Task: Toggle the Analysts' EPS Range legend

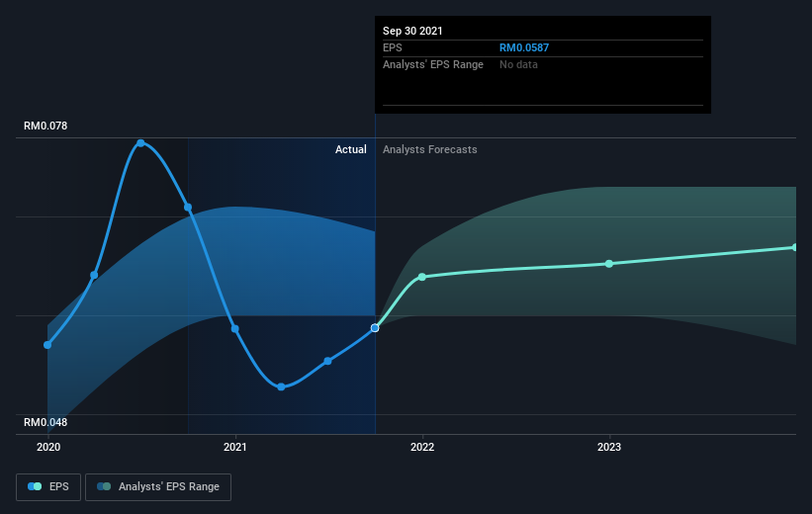Action: [158, 487]
